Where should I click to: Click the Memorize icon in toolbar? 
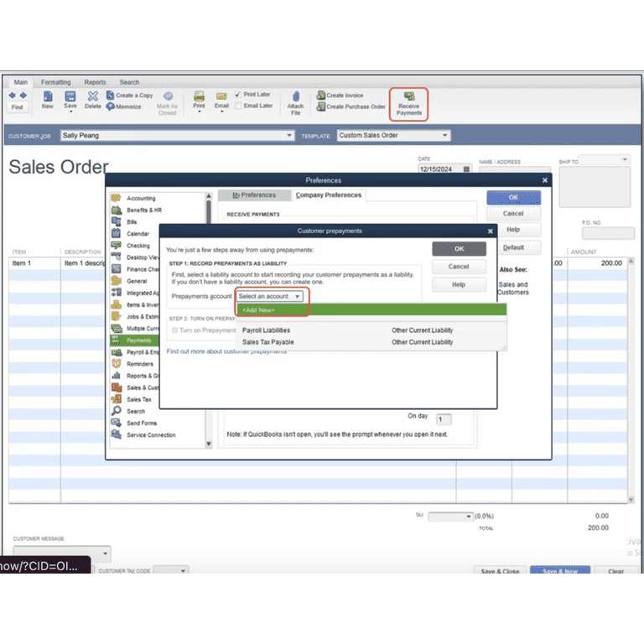tap(111, 106)
